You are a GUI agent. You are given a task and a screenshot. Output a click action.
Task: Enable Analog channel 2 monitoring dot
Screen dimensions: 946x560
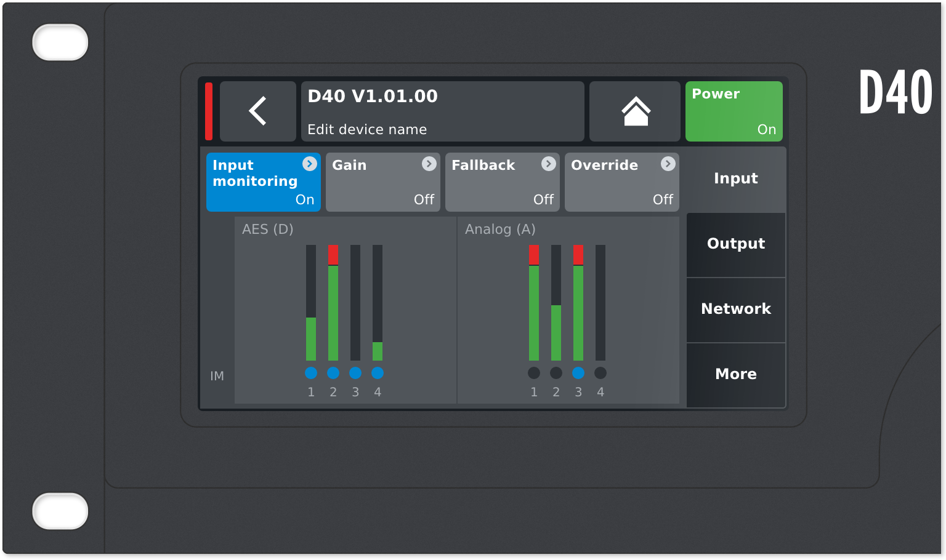tap(556, 373)
